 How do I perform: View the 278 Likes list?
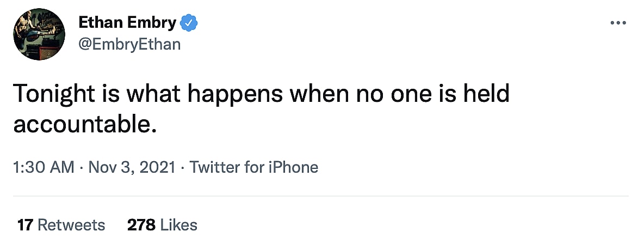point(162,224)
